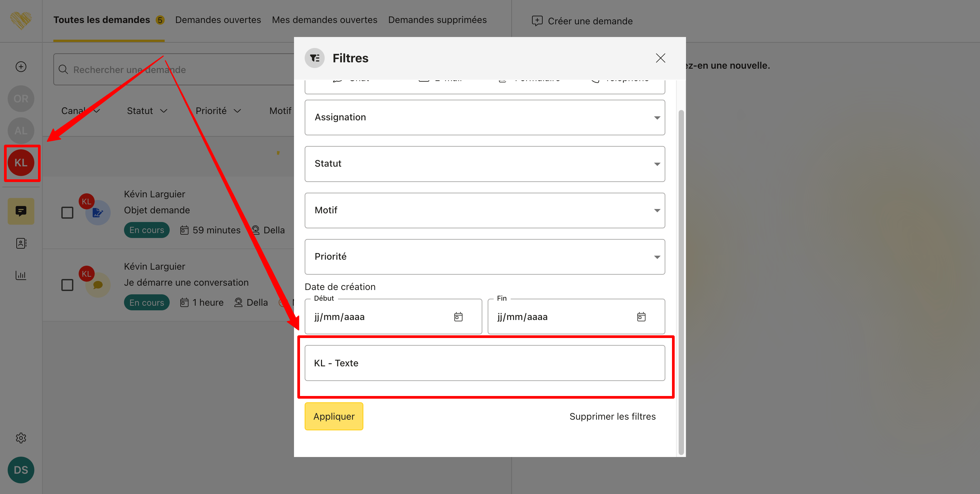
Task: Check the Je démarre une conversation checkbox
Action: [x=67, y=285]
